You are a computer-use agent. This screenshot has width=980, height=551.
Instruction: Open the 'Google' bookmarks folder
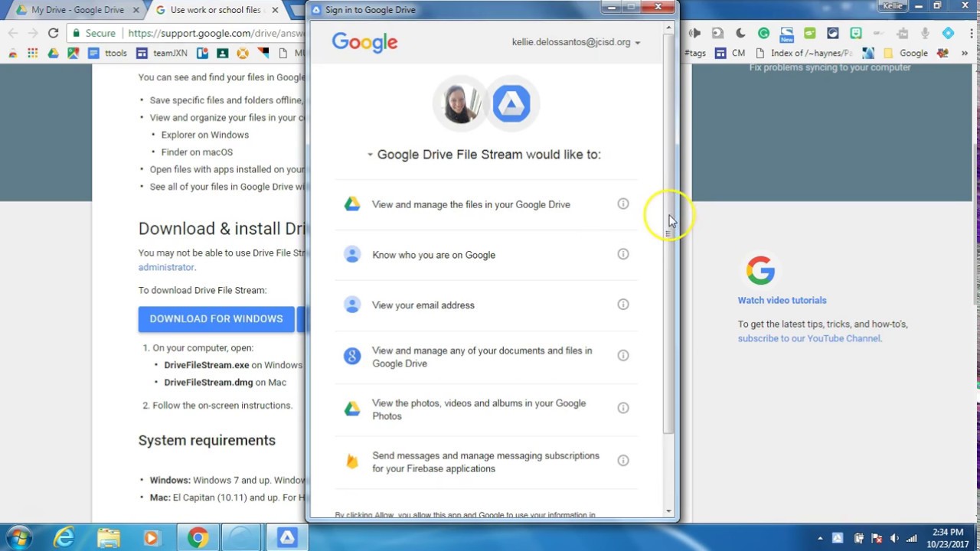[906, 53]
